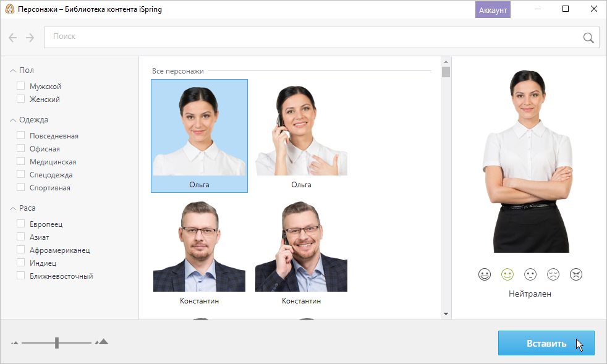The height and width of the screenshot is (364, 607).
Task: Check the Мужской gender filter
Action: (21, 85)
